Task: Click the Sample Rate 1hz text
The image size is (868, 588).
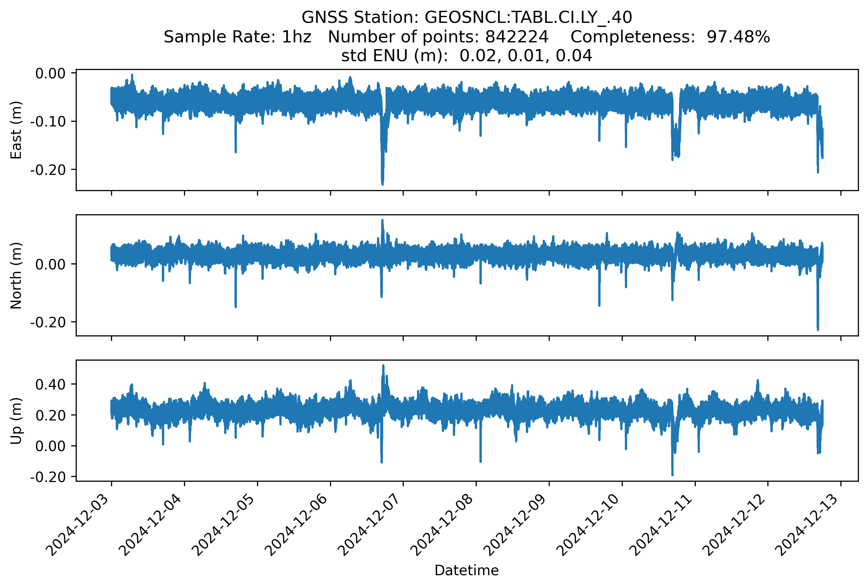Action: (x=238, y=37)
